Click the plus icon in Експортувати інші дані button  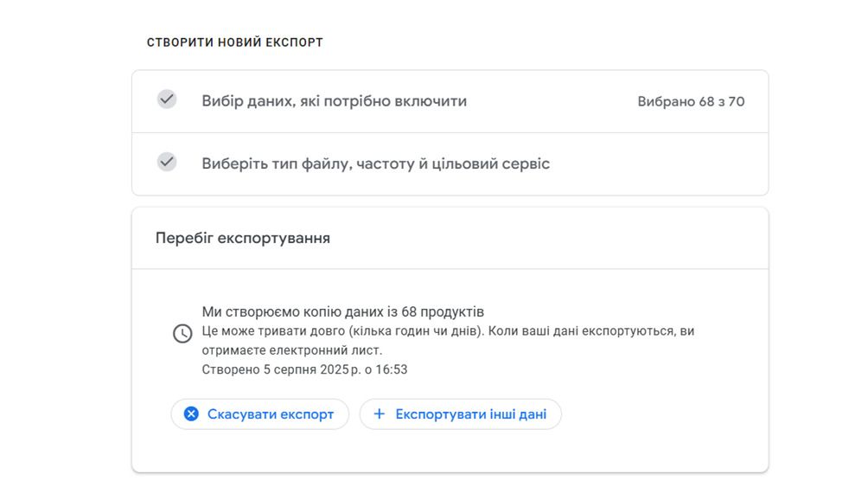pos(380,413)
